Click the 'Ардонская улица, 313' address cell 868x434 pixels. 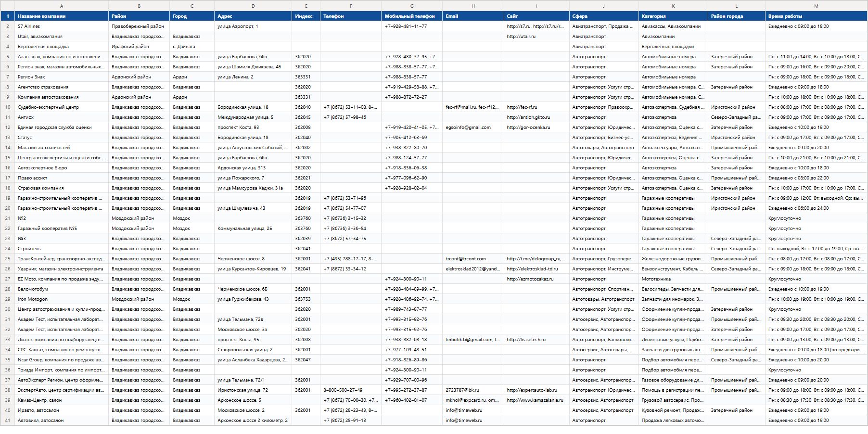coord(253,168)
